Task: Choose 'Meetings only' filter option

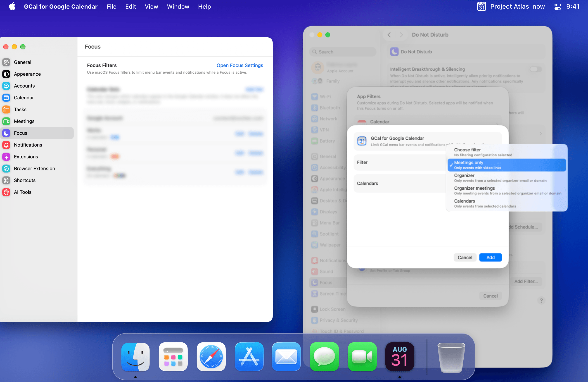Action: (506, 165)
